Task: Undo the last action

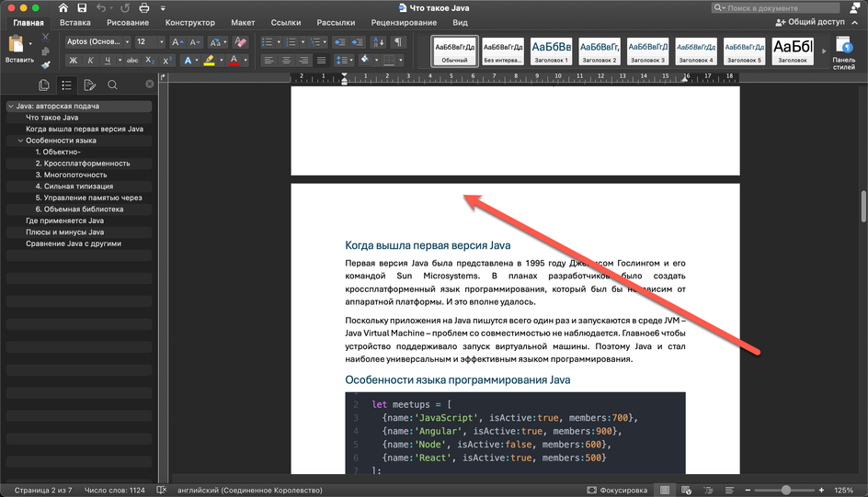Action: point(101,7)
